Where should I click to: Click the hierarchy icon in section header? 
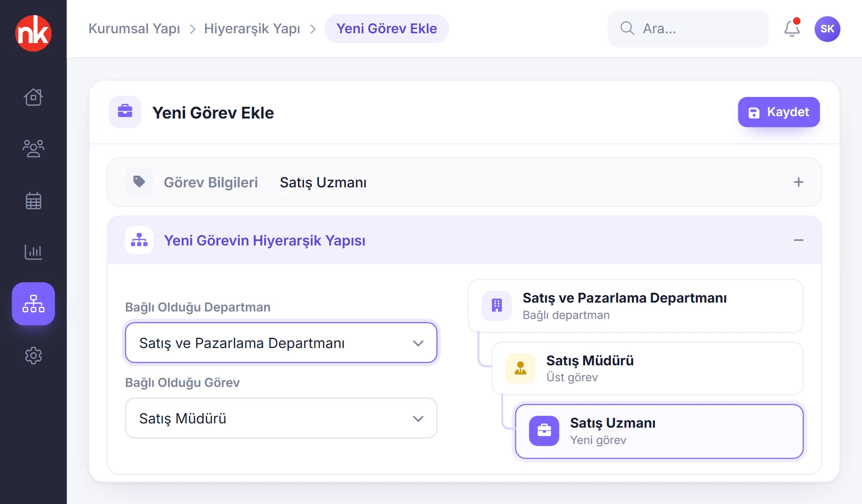(139, 240)
